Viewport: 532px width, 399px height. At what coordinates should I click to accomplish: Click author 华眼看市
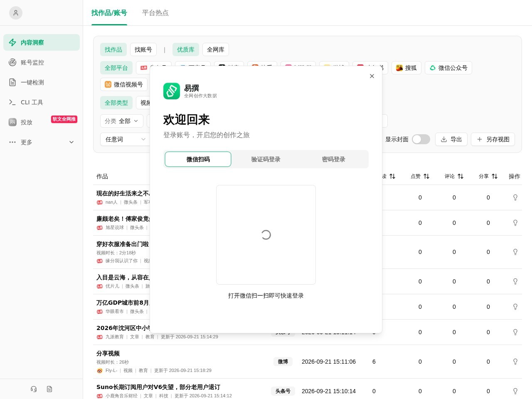point(115,311)
